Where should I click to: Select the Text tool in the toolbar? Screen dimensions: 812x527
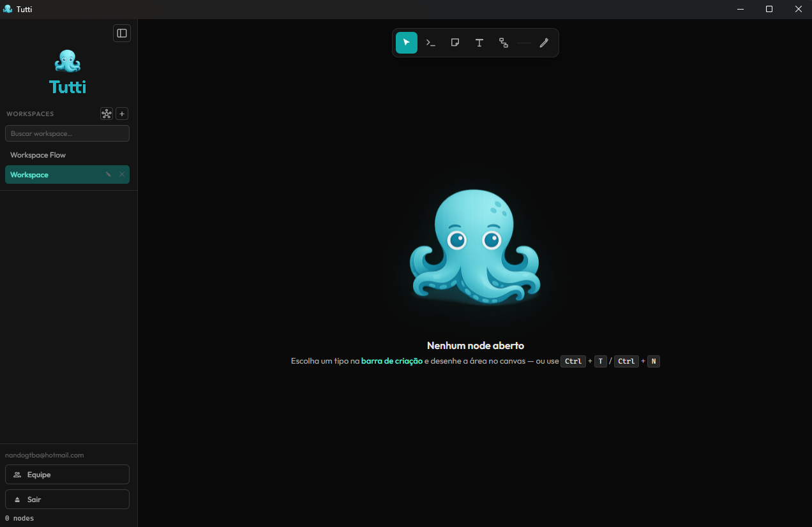479,43
